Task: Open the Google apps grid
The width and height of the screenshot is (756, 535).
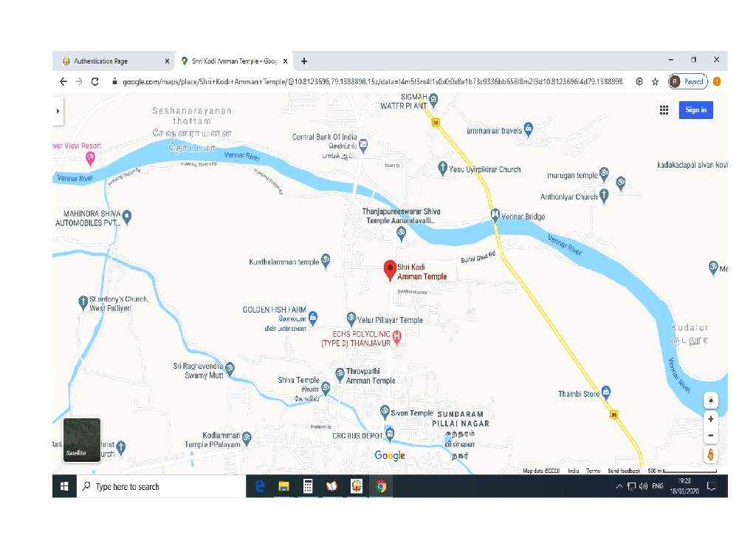Action: tap(664, 110)
